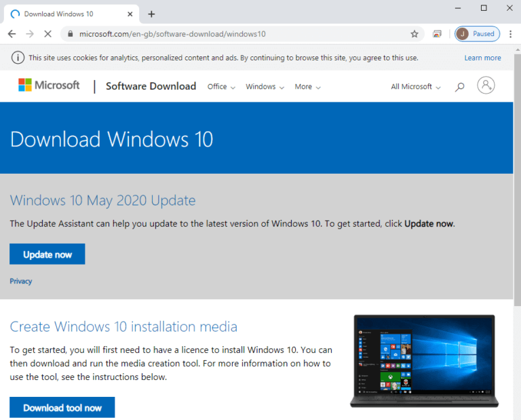Open a new browser tab
The width and height of the screenshot is (521, 420).
(x=151, y=14)
